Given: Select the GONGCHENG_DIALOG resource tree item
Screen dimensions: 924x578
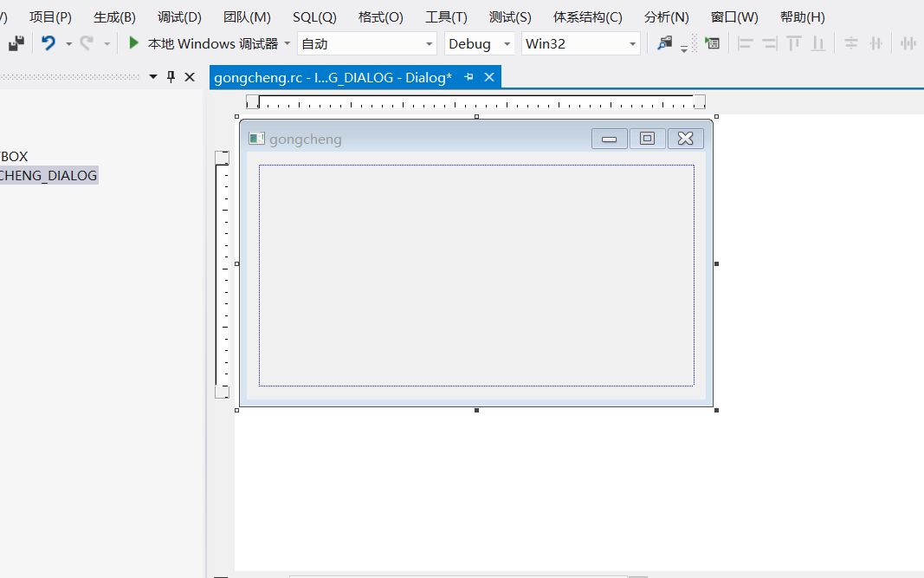Looking at the screenshot, I should pos(48,175).
